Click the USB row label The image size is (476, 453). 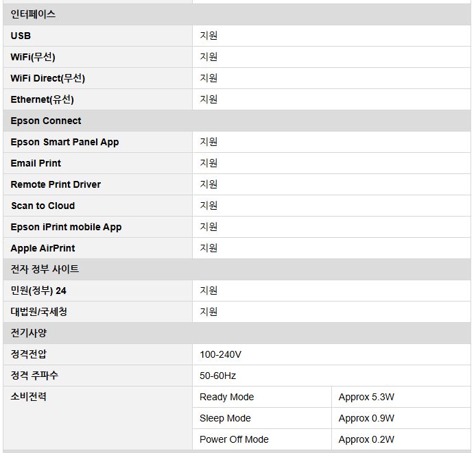(21, 36)
